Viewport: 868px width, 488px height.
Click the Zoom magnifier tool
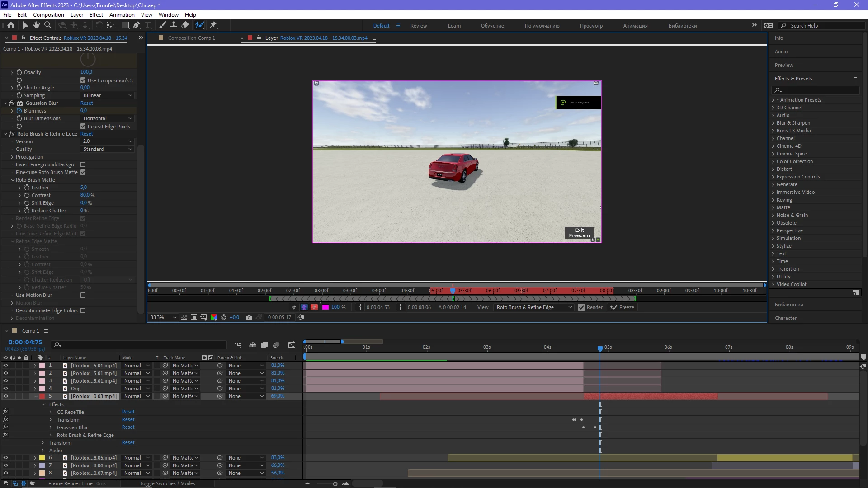coord(47,25)
